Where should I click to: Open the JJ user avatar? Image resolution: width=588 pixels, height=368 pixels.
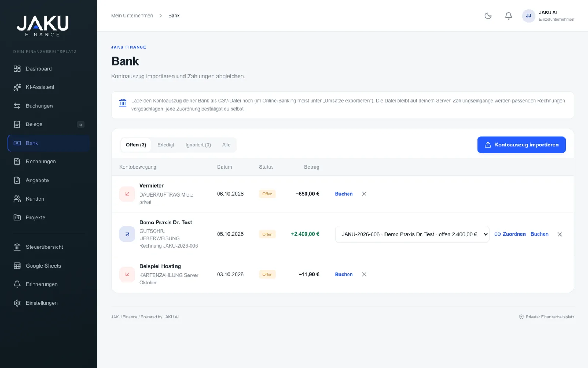point(528,16)
